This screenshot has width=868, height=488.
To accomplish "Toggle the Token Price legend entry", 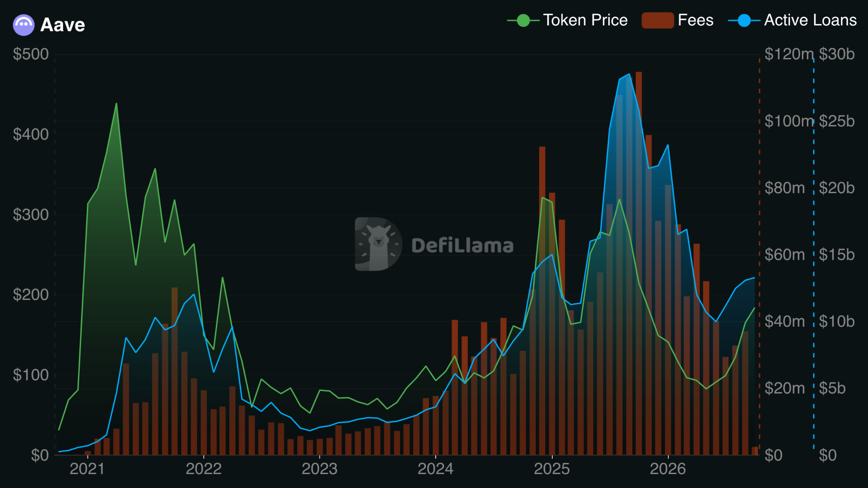I will click(x=567, y=20).
